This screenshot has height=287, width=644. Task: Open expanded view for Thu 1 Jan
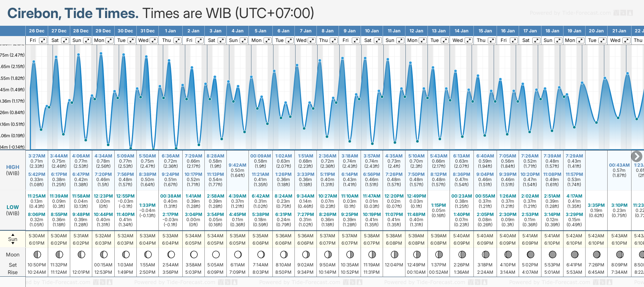pyautogui.click(x=177, y=40)
